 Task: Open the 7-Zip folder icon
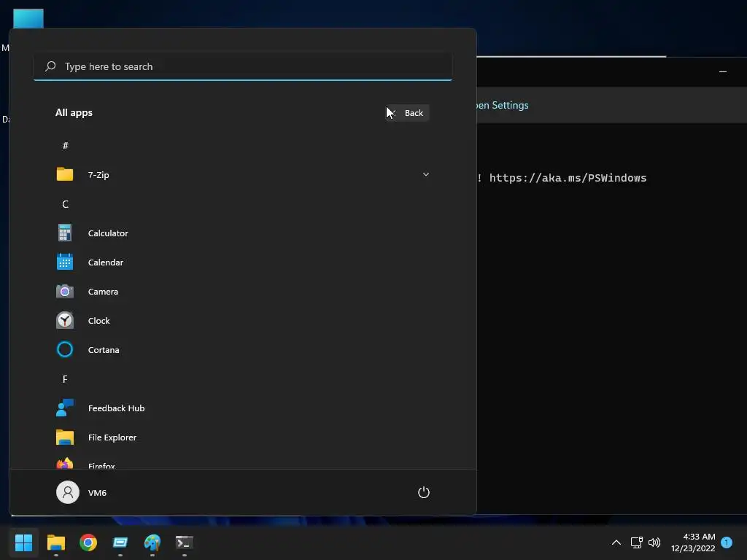(x=65, y=174)
